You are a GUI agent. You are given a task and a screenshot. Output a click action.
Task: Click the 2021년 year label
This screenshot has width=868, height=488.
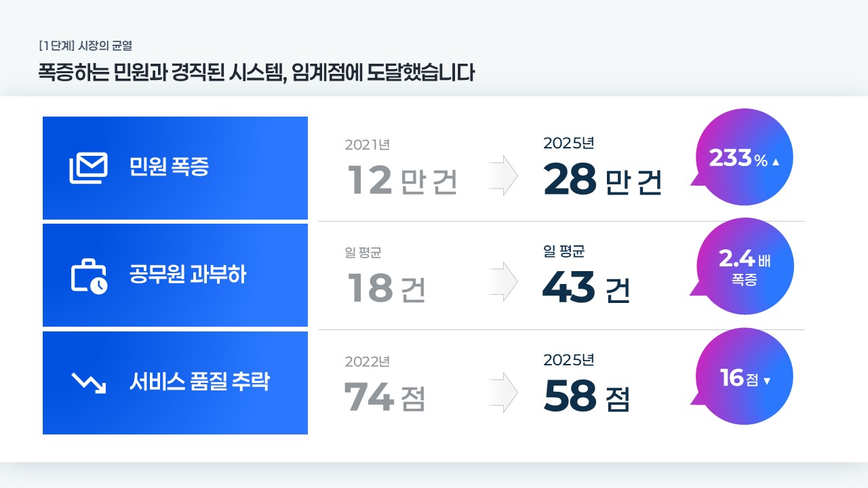[x=367, y=144]
